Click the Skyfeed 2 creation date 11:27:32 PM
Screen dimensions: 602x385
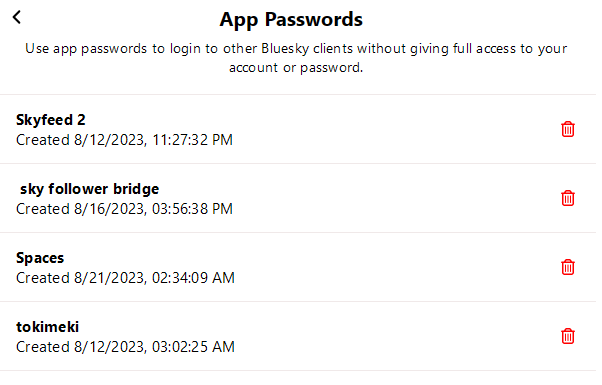[x=124, y=140]
